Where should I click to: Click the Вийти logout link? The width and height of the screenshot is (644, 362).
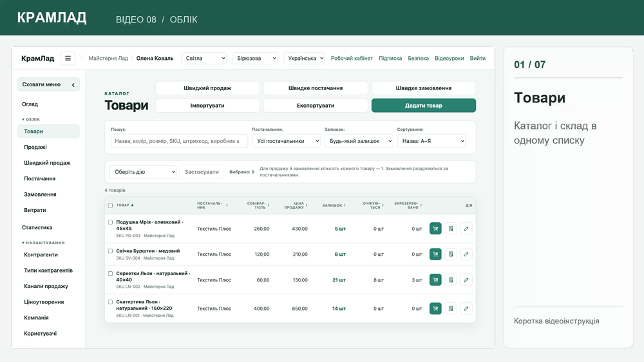click(x=477, y=59)
